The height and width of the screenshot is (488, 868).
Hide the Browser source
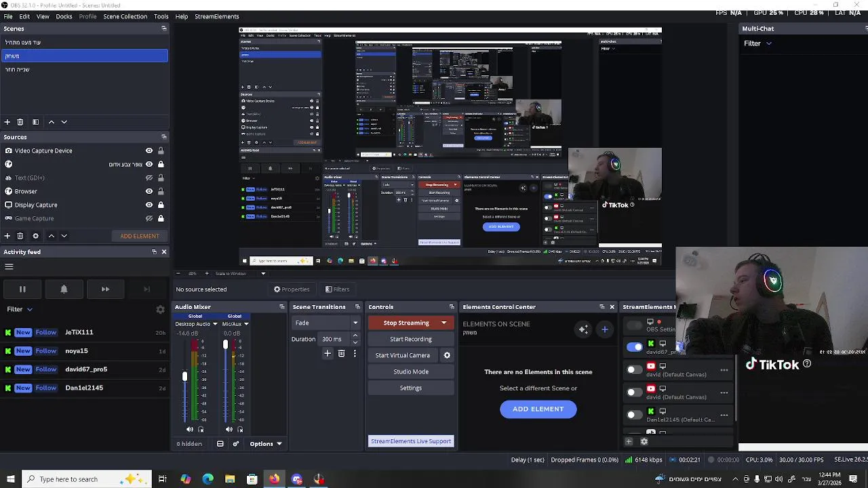pyautogui.click(x=149, y=191)
